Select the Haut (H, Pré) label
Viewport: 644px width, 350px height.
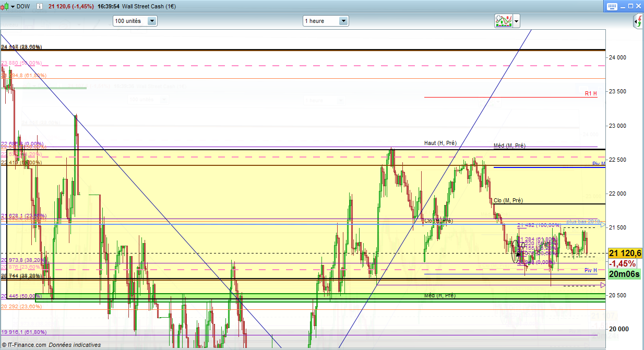click(440, 143)
